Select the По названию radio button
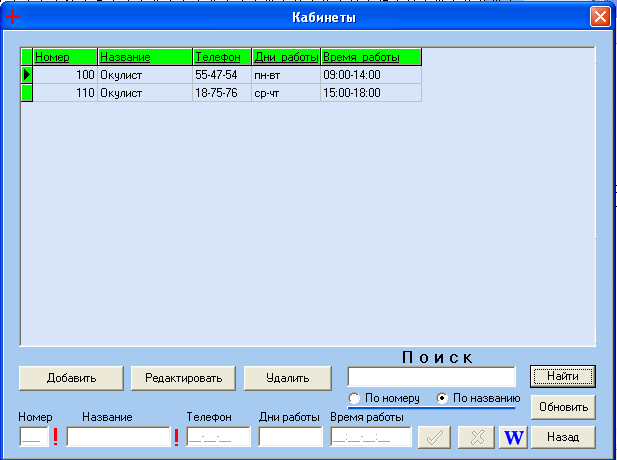This screenshot has height=460, width=617. point(442,398)
